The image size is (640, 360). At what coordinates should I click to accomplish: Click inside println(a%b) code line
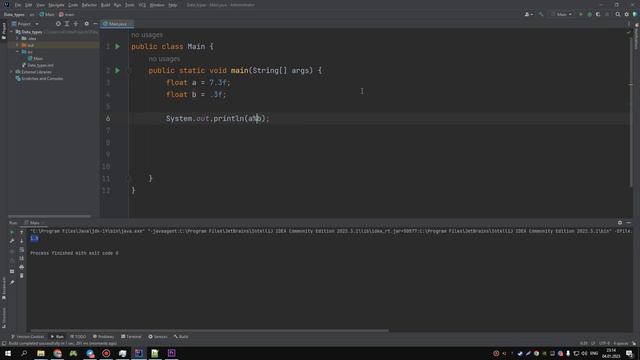(x=218, y=118)
